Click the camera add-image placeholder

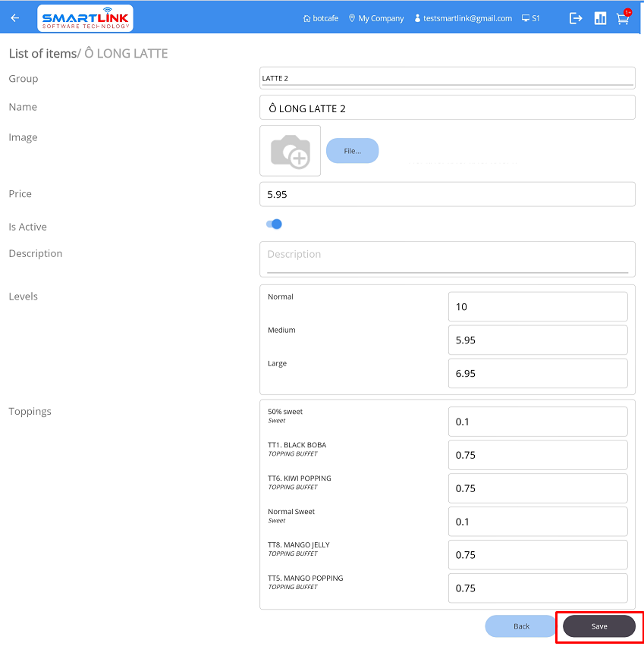pos(291,151)
